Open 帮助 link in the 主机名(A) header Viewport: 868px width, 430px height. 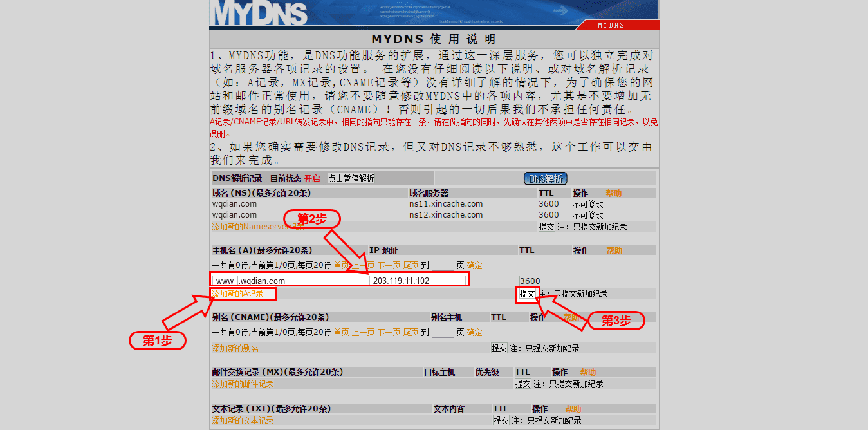pyautogui.click(x=614, y=250)
